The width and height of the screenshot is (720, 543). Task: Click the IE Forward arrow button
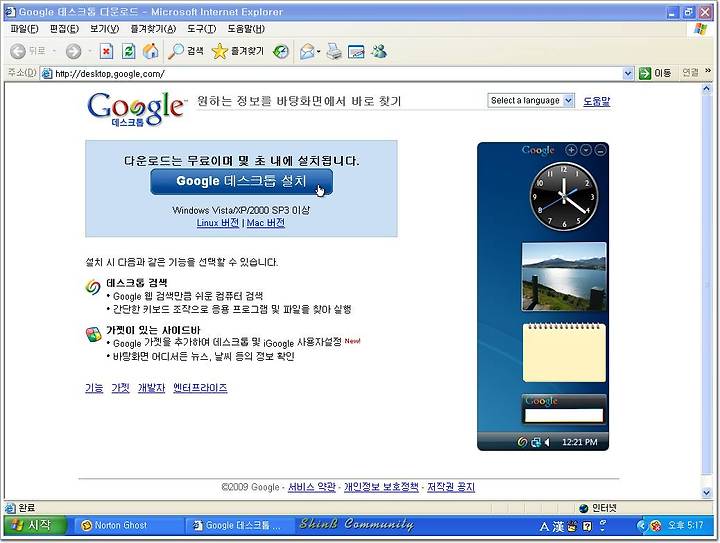point(73,51)
